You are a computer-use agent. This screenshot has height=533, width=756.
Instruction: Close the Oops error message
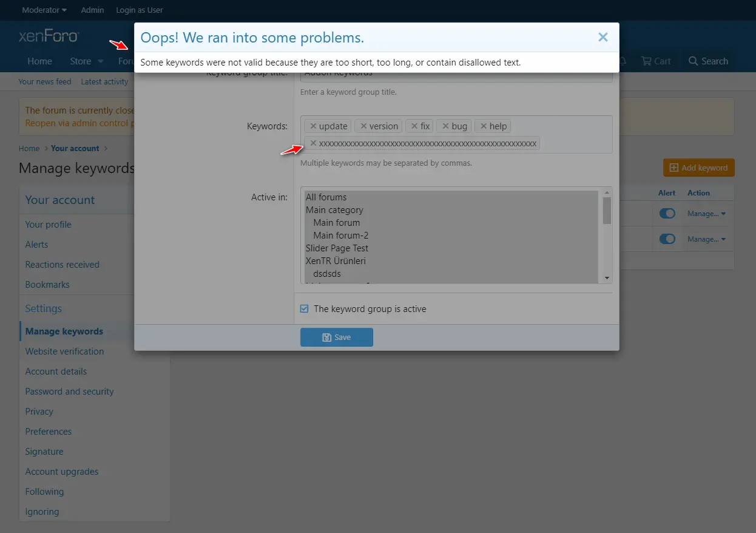(602, 38)
